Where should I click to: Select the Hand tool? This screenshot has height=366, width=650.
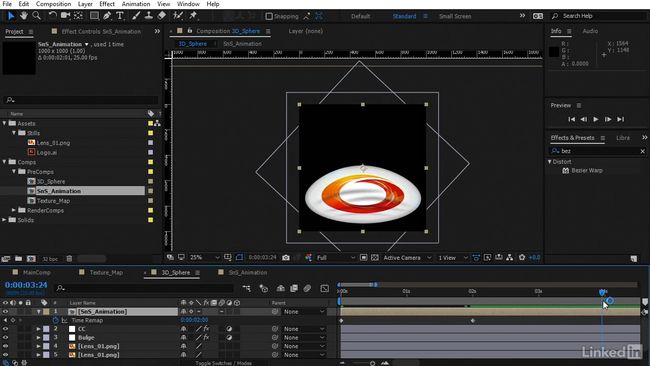[24, 16]
